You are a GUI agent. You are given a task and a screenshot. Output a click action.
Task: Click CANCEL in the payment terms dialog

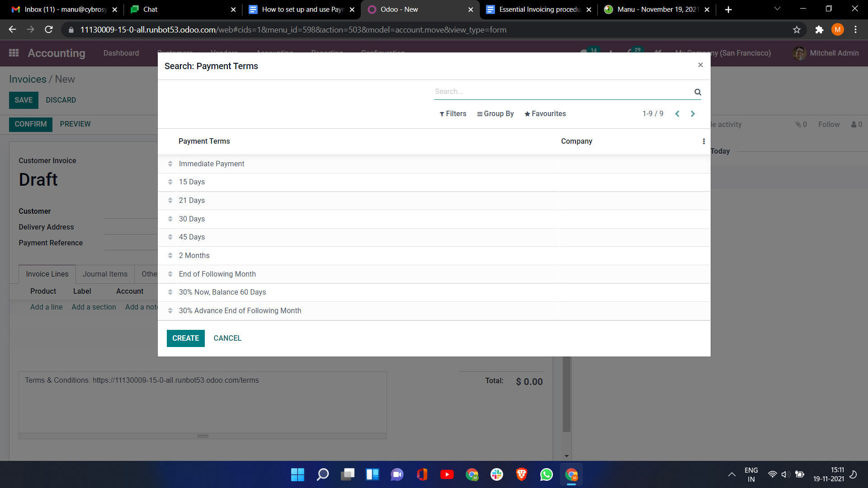[x=227, y=338]
